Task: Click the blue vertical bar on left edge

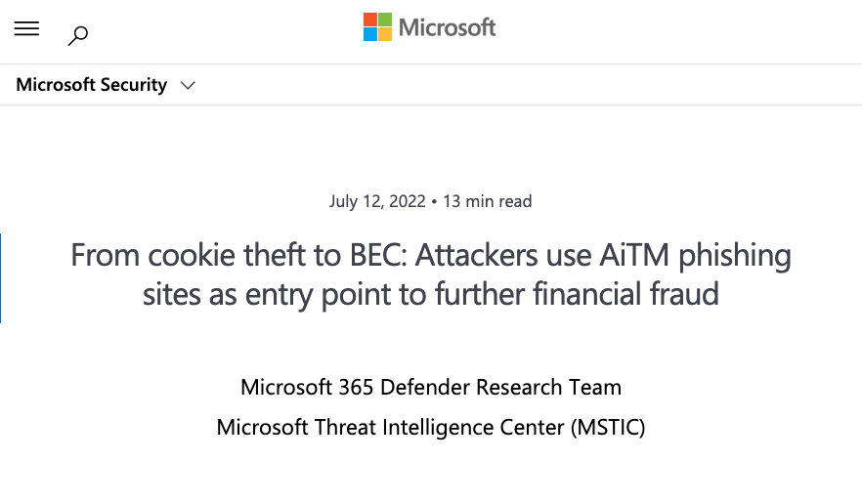Action: [1, 277]
